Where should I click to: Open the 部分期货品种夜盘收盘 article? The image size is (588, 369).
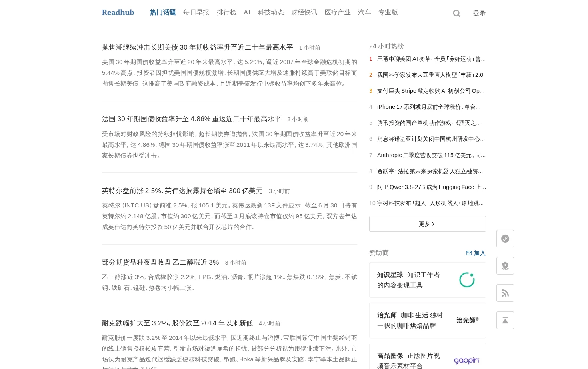(x=160, y=263)
